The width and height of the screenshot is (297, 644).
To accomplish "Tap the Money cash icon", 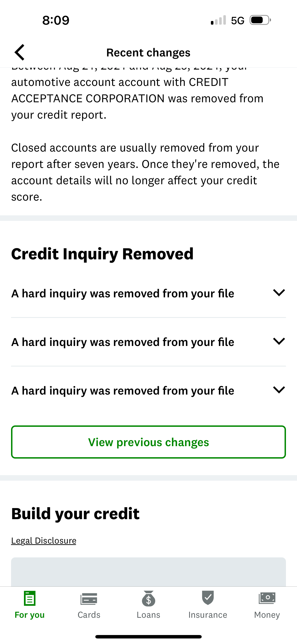I will 267,598.
